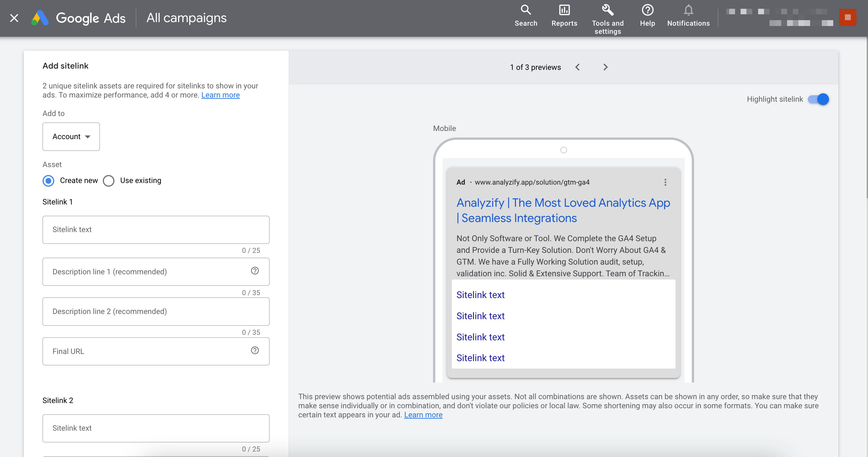Image resolution: width=868 pixels, height=457 pixels.
Task: Click the Google Ads logo
Action: tap(78, 18)
